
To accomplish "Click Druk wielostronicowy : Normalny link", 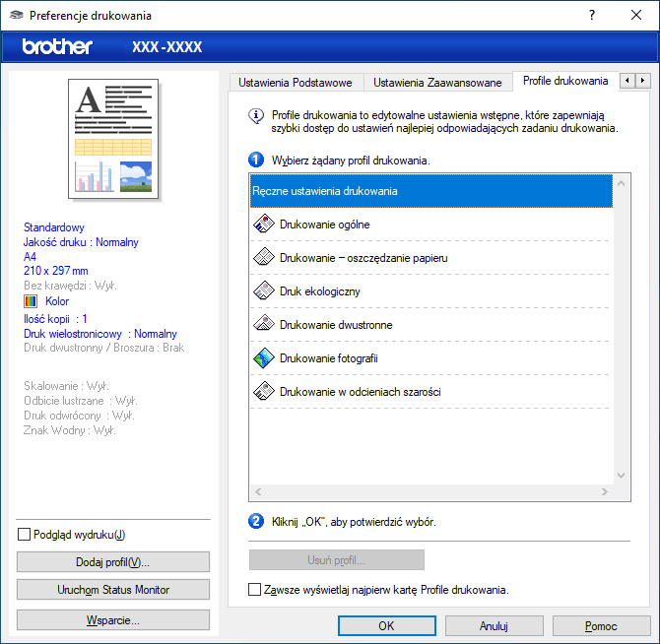I will (100, 334).
